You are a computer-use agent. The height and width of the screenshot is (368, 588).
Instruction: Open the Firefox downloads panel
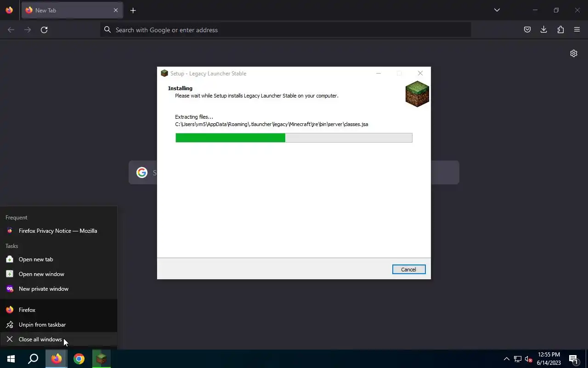pos(544,30)
